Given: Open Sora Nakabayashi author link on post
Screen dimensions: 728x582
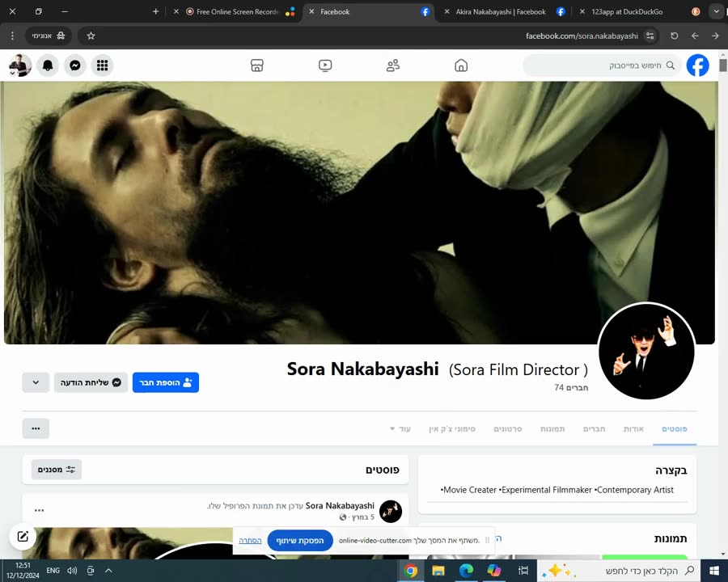Looking at the screenshot, I should tap(340, 505).
